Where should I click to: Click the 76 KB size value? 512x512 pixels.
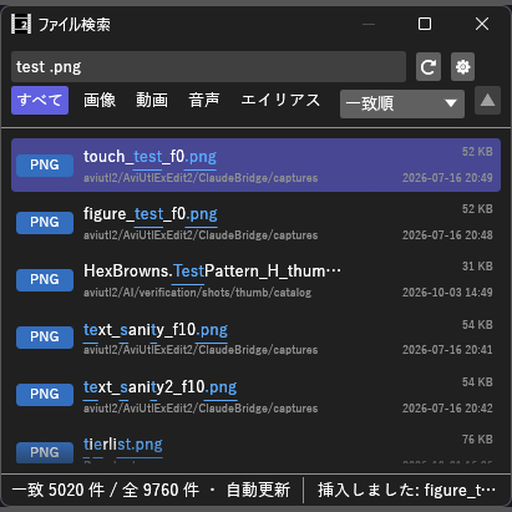click(477, 439)
